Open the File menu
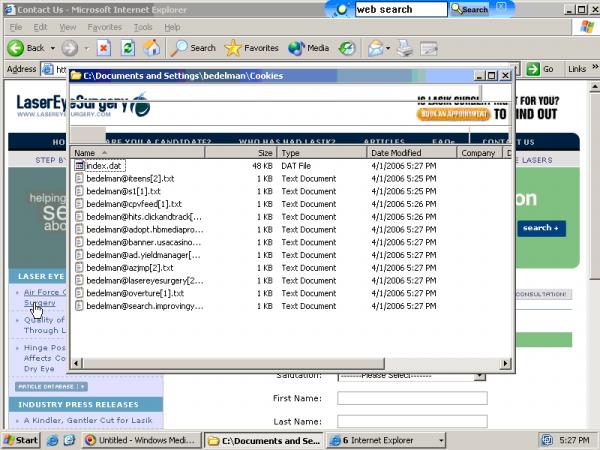 [x=16, y=27]
